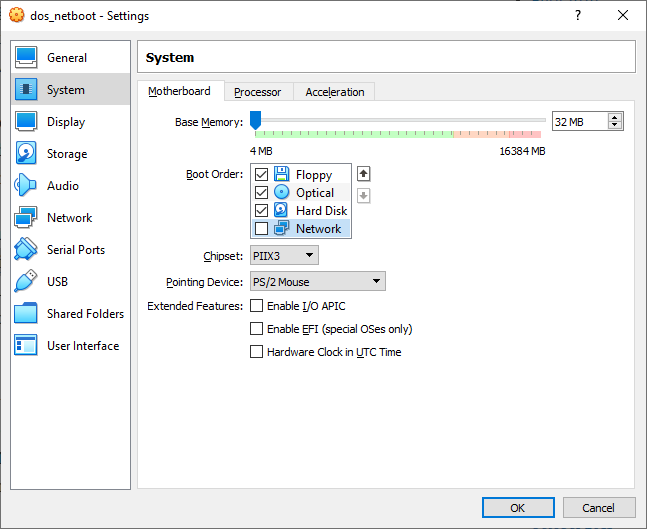Select the Audio speaker icon
This screenshot has width=647, height=529.
(25, 185)
